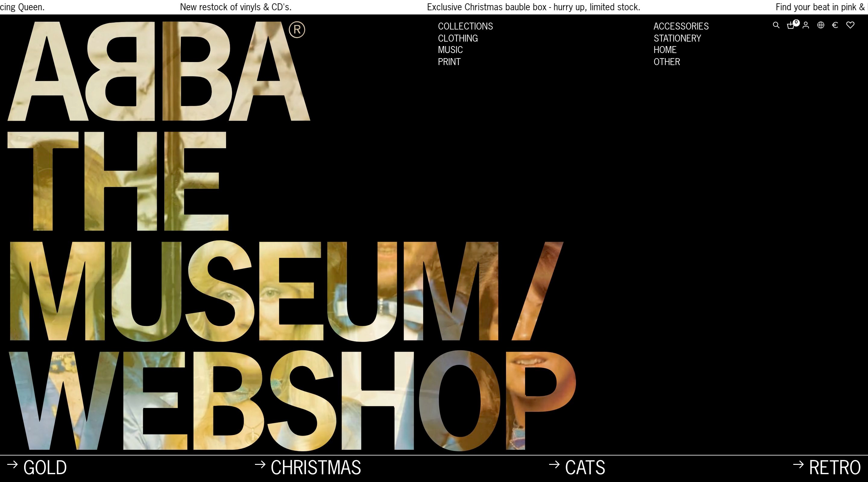Open the globe language selector
868x482 pixels.
[x=821, y=25]
